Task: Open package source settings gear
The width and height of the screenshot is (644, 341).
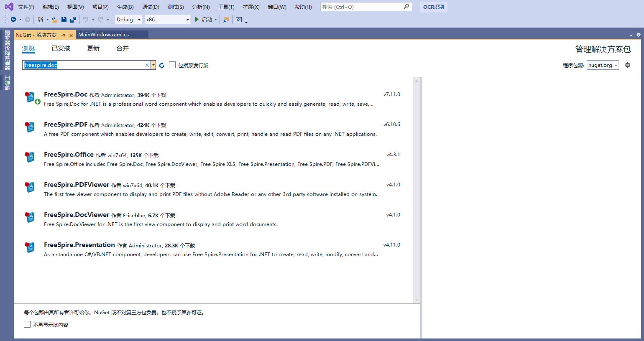Action: click(628, 65)
